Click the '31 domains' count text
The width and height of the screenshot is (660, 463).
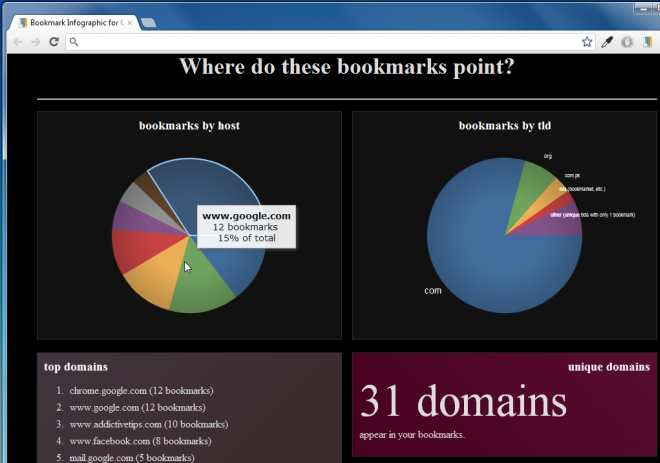(463, 402)
